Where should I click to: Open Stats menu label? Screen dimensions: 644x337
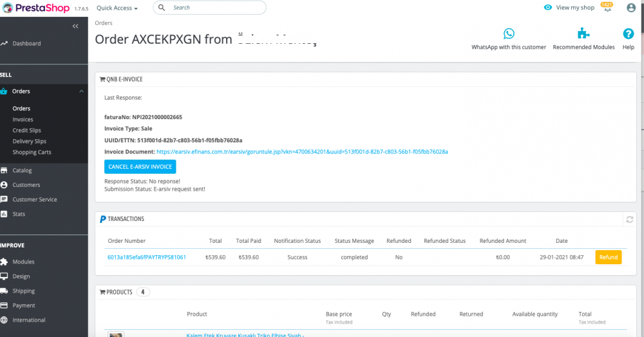coord(19,214)
